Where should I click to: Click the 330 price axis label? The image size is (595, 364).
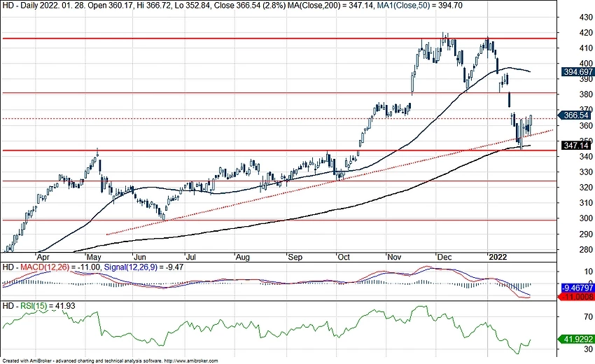tap(586, 172)
